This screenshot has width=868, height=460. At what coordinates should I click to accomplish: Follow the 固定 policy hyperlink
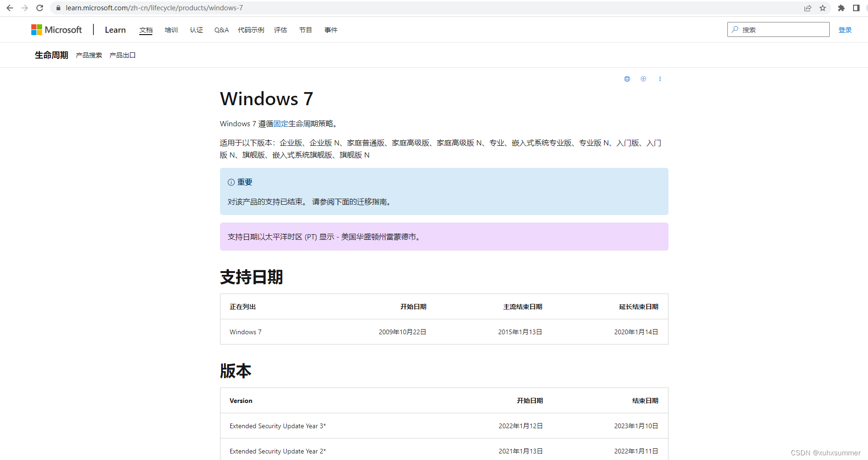coord(281,124)
